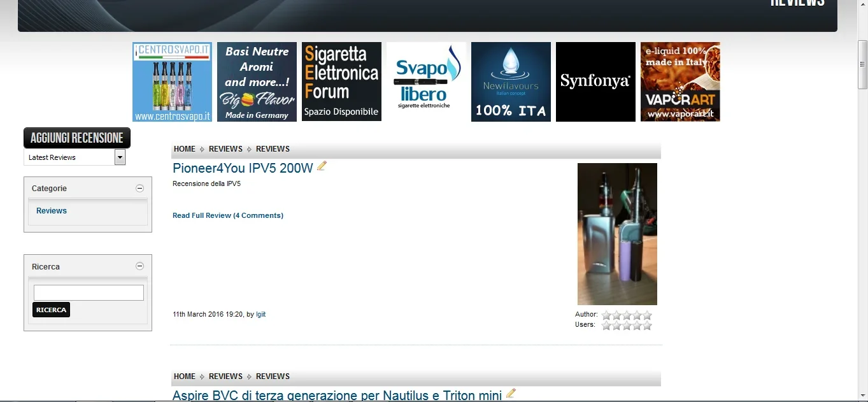Go to HOME in first breadcrumb
The width and height of the screenshot is (868, 402).
click(185, 149)
